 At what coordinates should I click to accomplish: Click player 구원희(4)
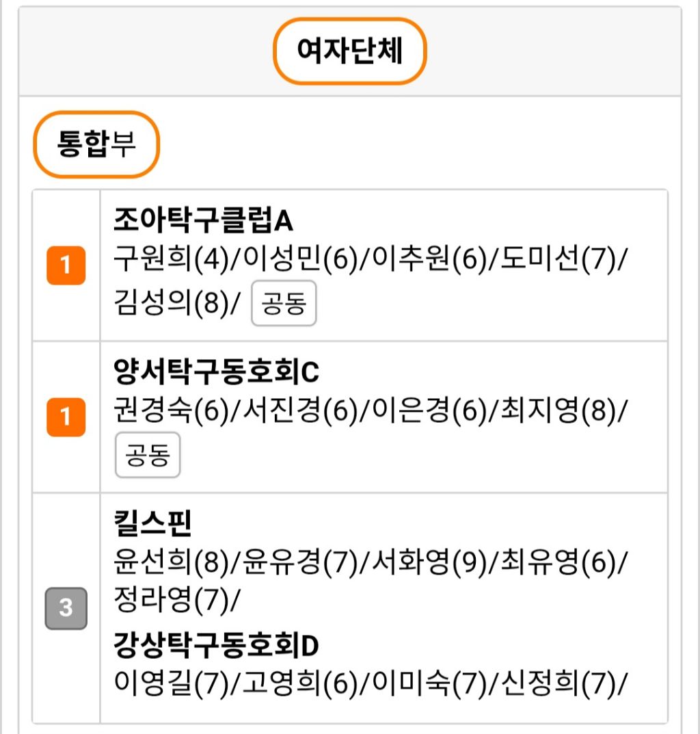[x=170, y=261]
